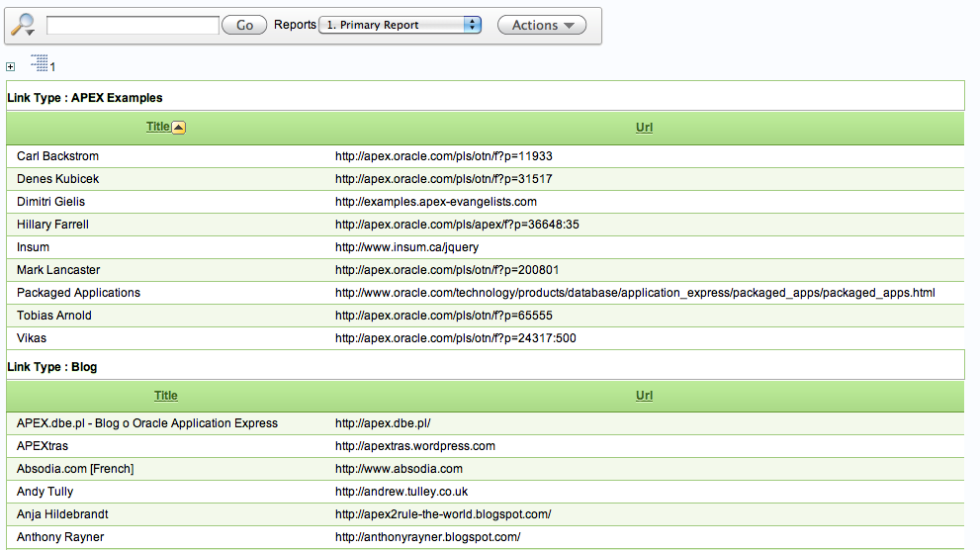980x550 pixels.
Task: Click the Carl Backstrom title cell
Action: pos(57,156)
